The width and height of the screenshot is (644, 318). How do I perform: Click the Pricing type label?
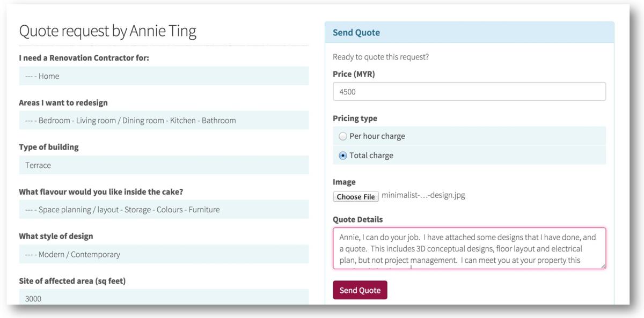point(355,119)
